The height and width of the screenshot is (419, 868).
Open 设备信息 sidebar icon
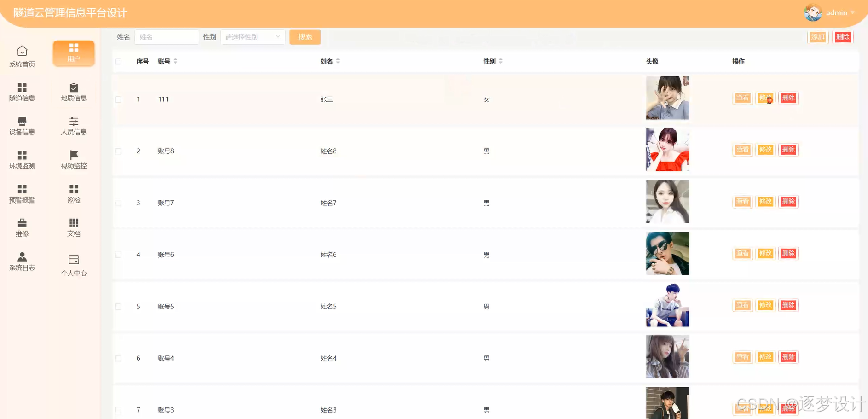[x=22, y=121]
